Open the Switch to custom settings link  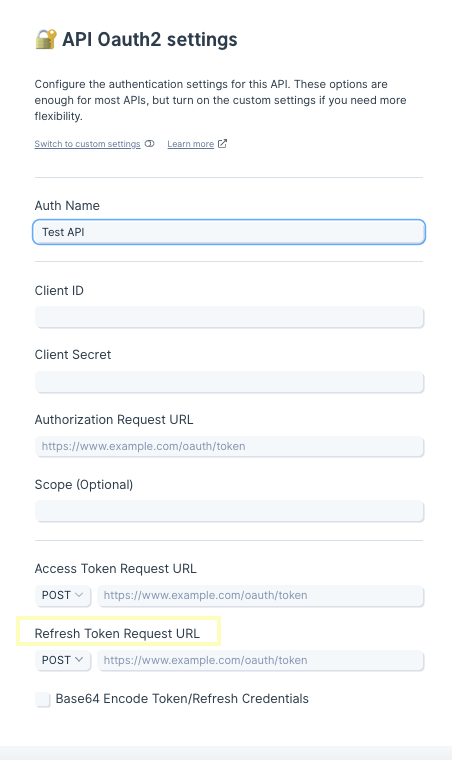pyautogui.click(x=87, y=144)
